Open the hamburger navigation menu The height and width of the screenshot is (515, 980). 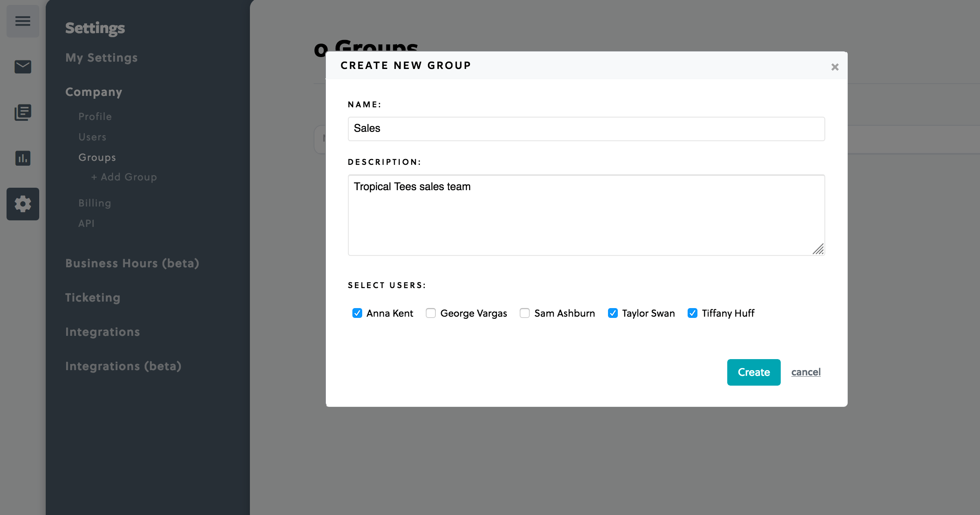22,21
